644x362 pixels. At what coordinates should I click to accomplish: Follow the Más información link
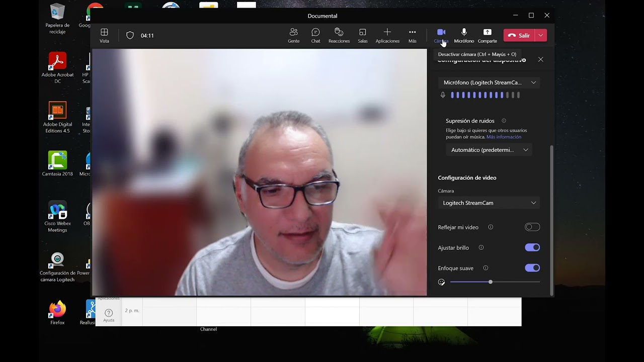tap(504, 137)
